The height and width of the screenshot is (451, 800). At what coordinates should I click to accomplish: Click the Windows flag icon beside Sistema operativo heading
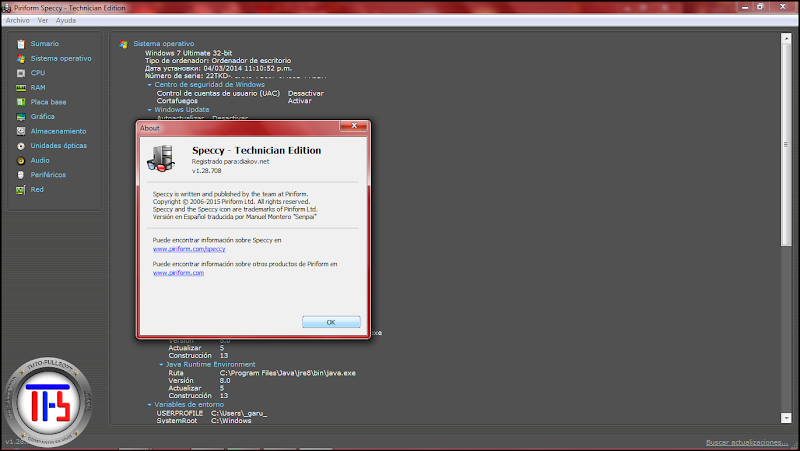tap(123, 44)
